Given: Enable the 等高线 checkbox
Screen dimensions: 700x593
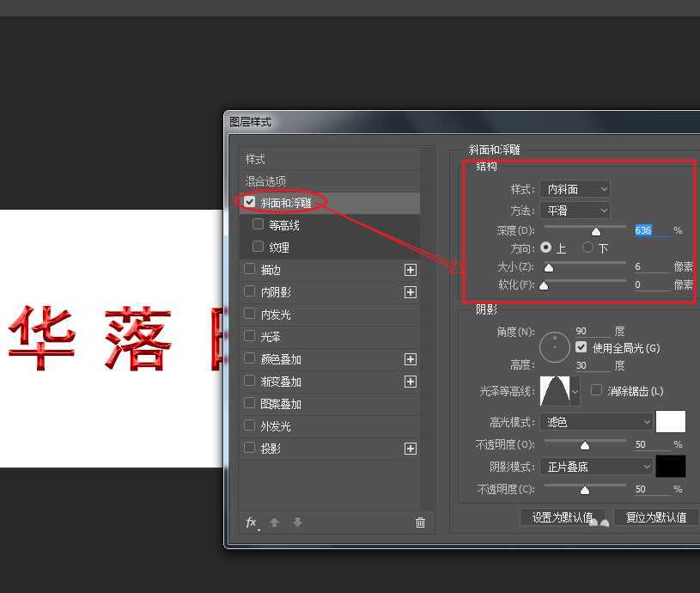Looking at the screenshot, I should click(259, 225).
